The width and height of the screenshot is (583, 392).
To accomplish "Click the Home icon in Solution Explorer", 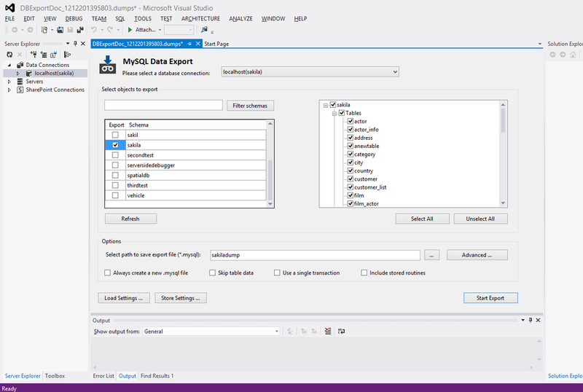I will point(573,55).
